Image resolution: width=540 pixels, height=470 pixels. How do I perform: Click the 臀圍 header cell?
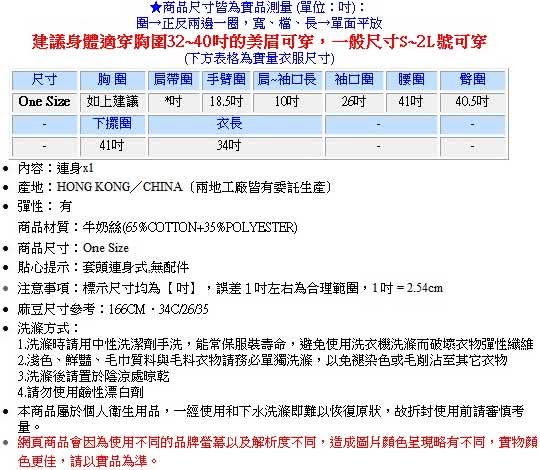pyautogui.click(x=472, y=80)
